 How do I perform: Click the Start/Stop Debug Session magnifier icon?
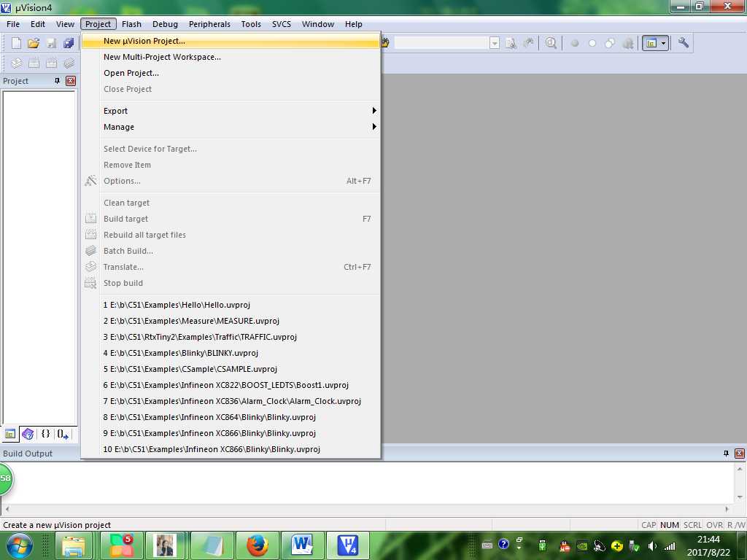point(551,43)
